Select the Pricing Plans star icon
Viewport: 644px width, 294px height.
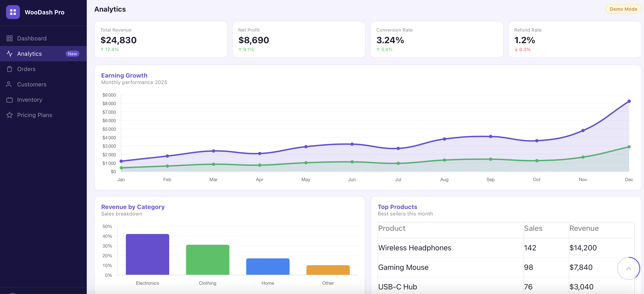pyautogui.click(x=10, y=115)
